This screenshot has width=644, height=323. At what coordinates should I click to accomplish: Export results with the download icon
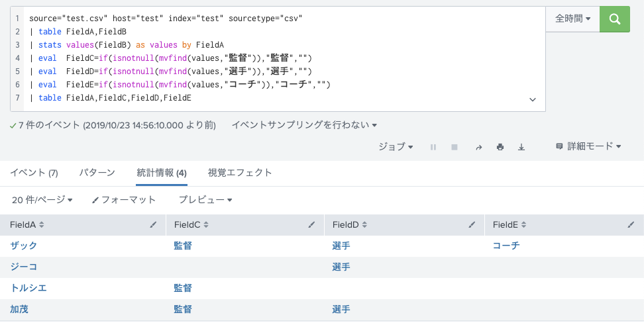521,147
